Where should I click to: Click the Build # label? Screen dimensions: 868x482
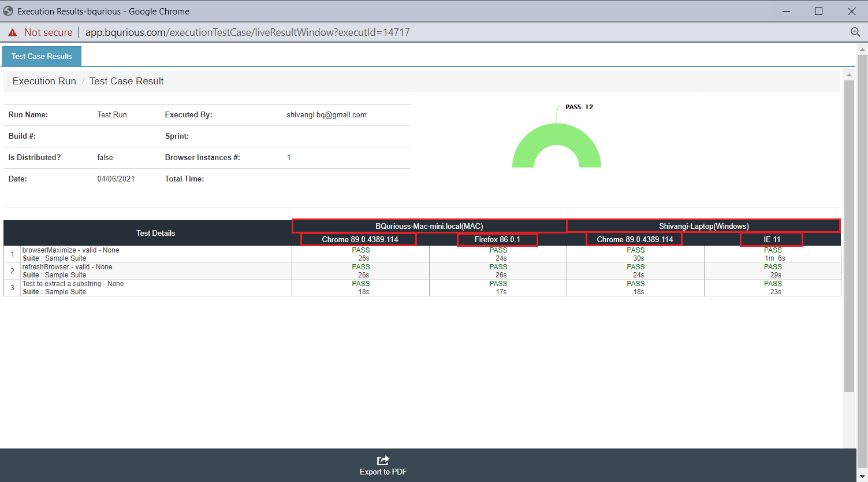pyautogui.click(x=22, y=136)
